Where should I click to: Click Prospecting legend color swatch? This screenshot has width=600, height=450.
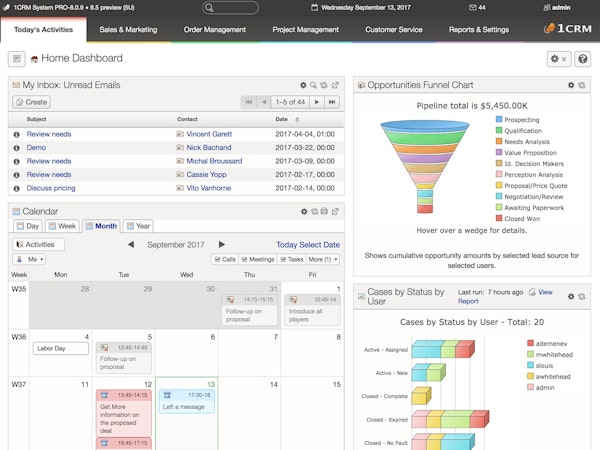tap(499, 119)
